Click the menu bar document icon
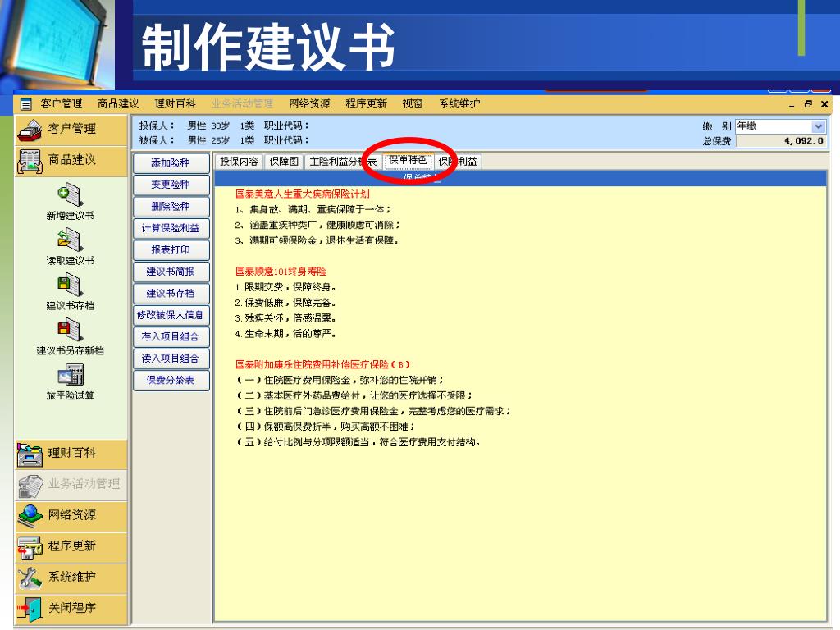The width and height of the screenshot is (840, 630). coord(25,104)
